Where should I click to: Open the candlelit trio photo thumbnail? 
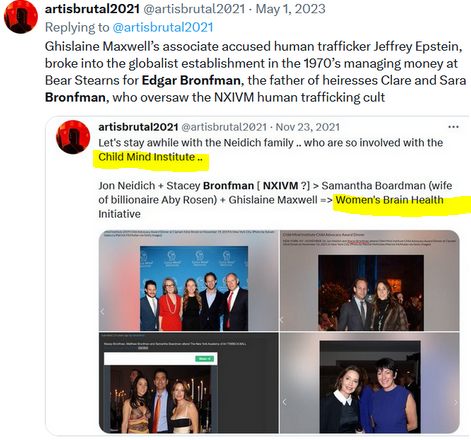[189, 383]
